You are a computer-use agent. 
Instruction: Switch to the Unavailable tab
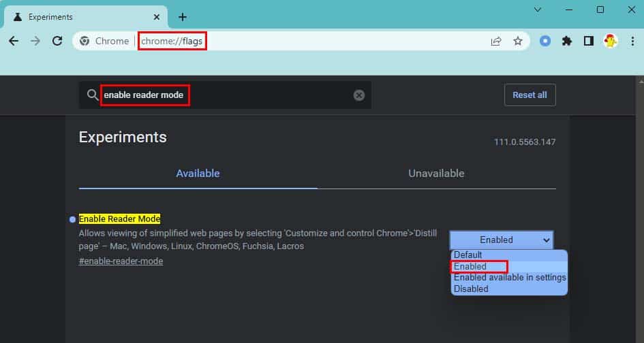point(437,174)
